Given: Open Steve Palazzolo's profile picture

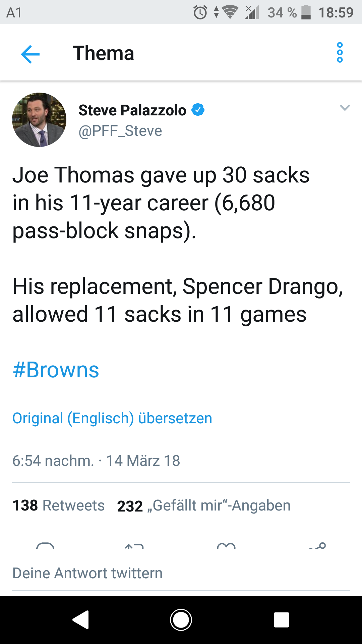Looking at the screenshot, I should coord(39,120).
